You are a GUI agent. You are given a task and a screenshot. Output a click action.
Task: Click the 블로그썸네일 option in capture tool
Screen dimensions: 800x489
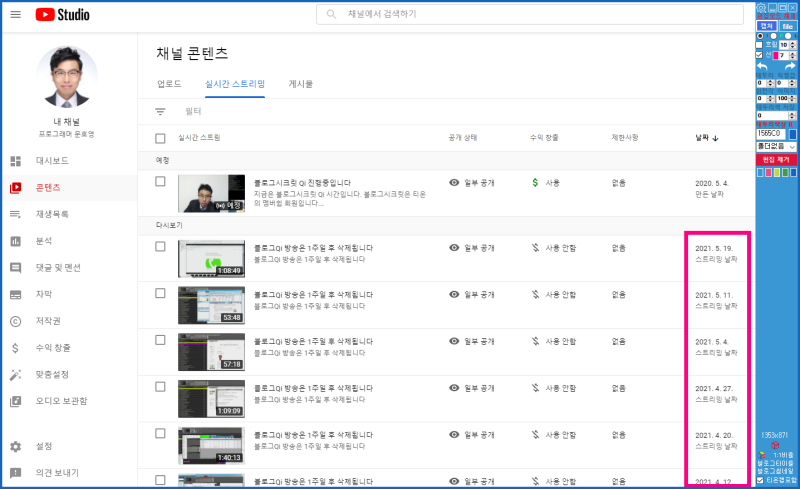coord(776,471)
